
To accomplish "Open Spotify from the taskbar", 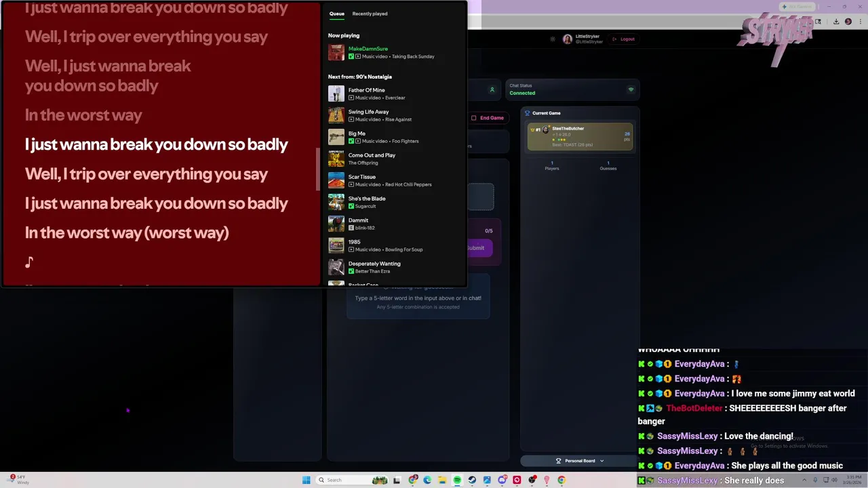I will pyautogui.click(x=457, y=480).
